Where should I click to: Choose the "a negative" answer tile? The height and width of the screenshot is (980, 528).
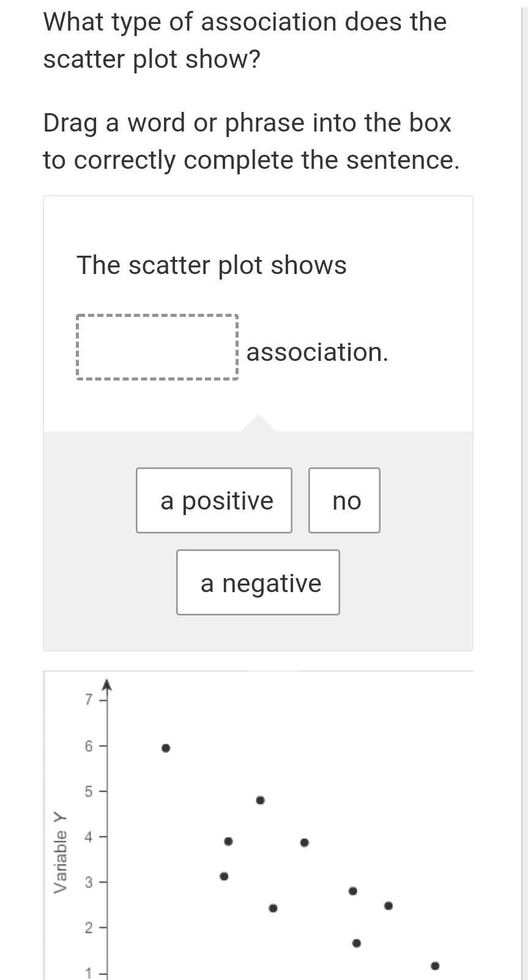coord(258,582)
